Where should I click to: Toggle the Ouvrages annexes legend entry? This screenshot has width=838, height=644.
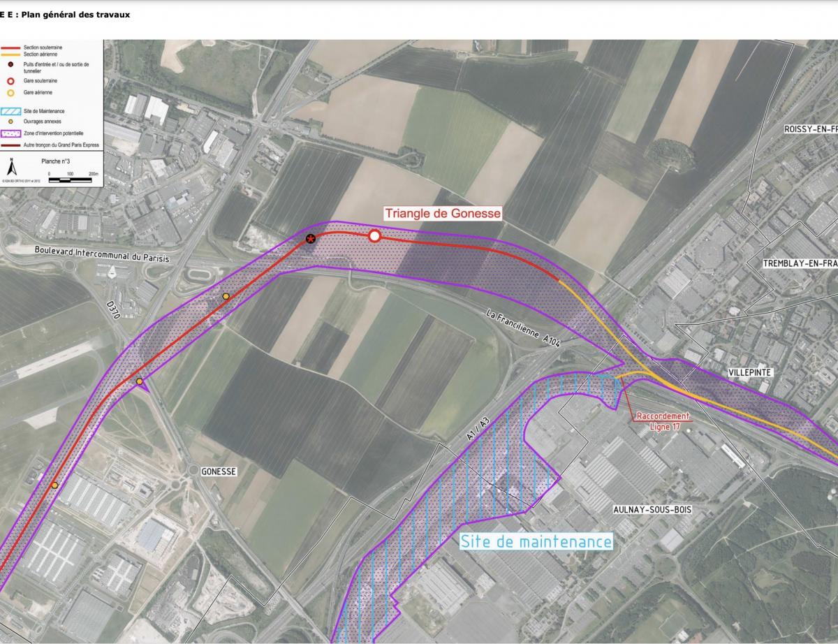42,122
